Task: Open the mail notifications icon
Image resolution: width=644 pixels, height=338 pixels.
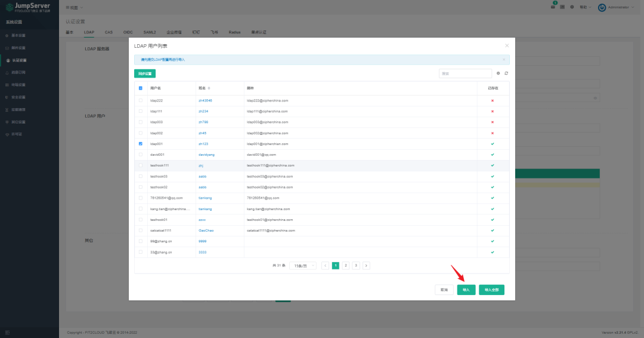Action: point(553,7)
